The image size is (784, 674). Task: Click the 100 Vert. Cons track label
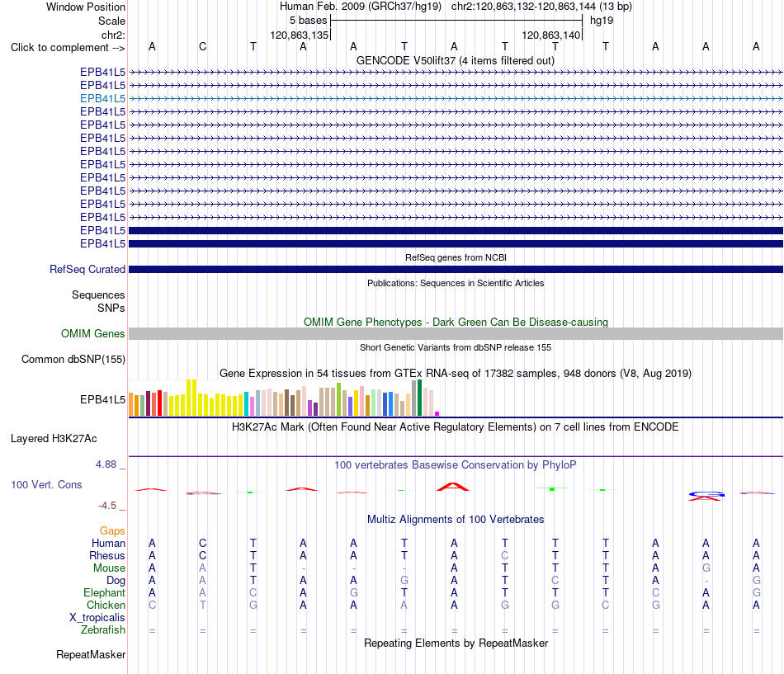[46, 484]
